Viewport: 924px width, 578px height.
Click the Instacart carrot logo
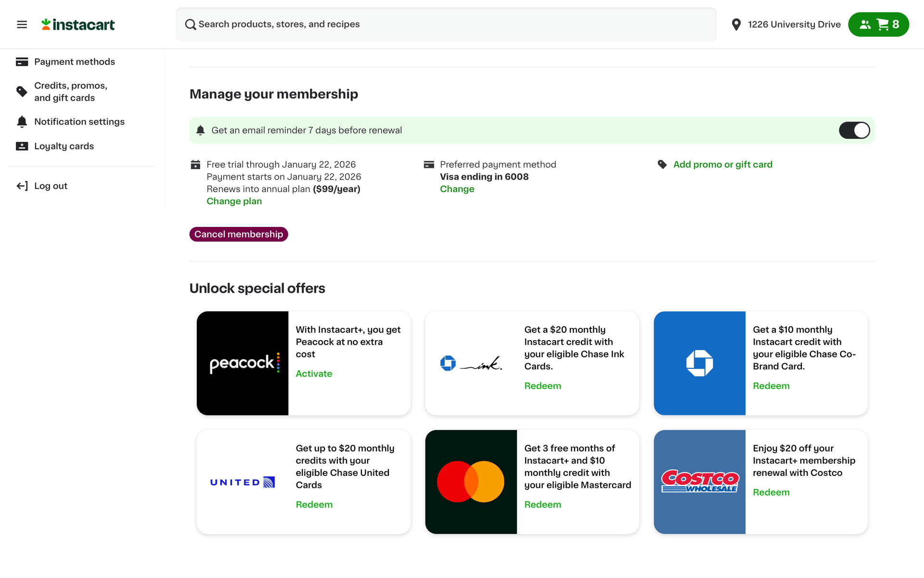point(78,25)
